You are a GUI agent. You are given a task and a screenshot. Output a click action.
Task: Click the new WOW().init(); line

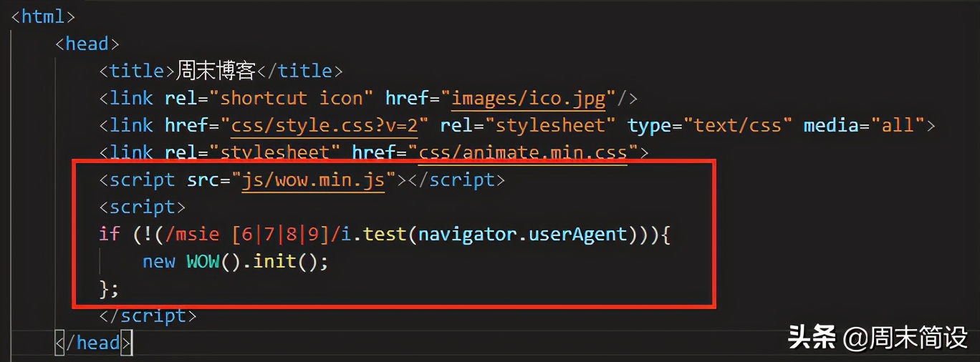[235, 261]
